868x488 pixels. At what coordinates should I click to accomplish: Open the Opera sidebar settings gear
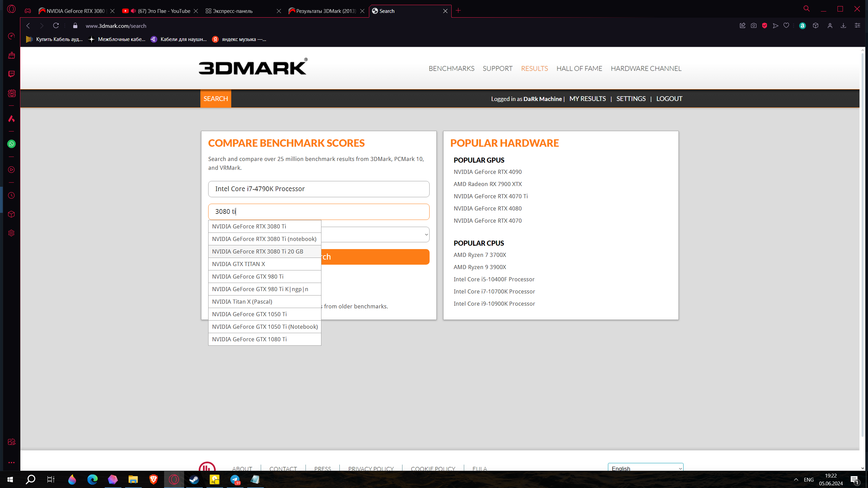11,233
